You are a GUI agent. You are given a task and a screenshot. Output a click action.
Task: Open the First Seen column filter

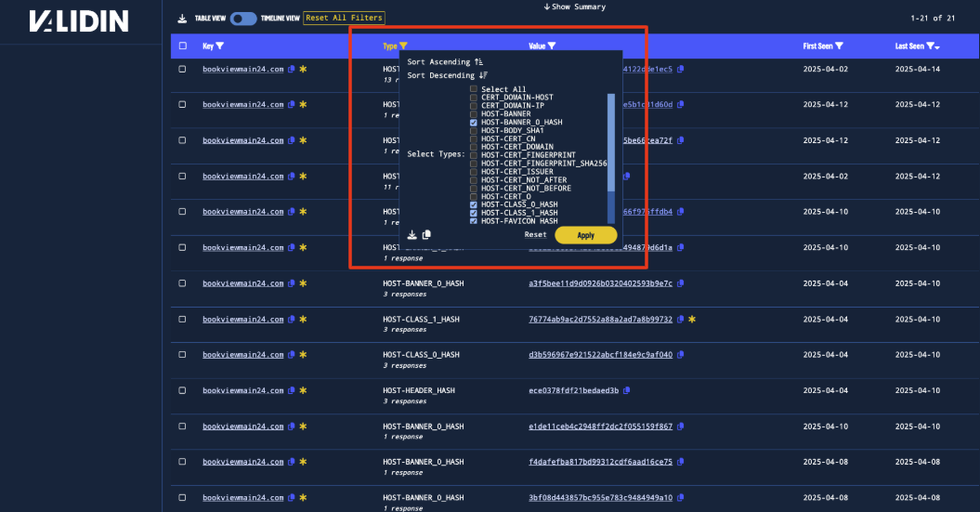[840, 46]
